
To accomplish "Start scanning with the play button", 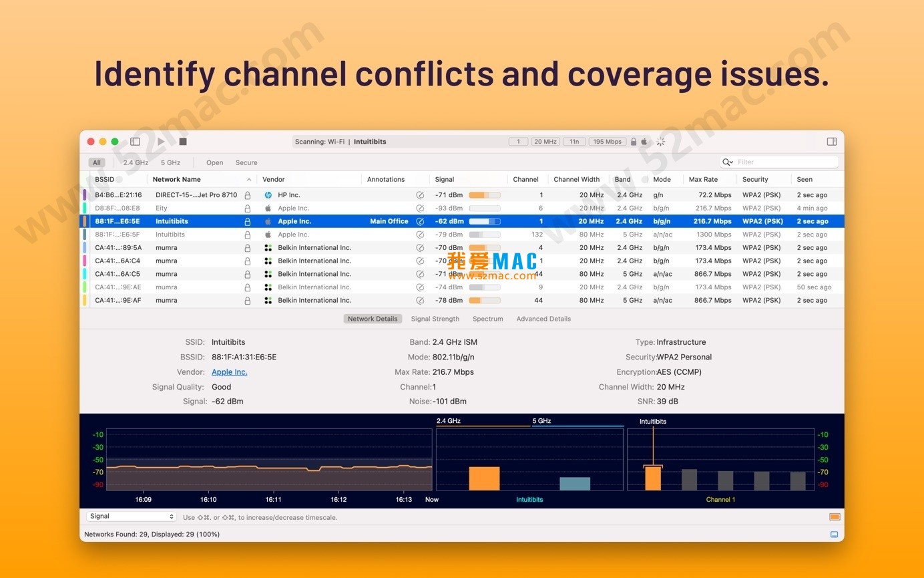I will tap(161, 142).
